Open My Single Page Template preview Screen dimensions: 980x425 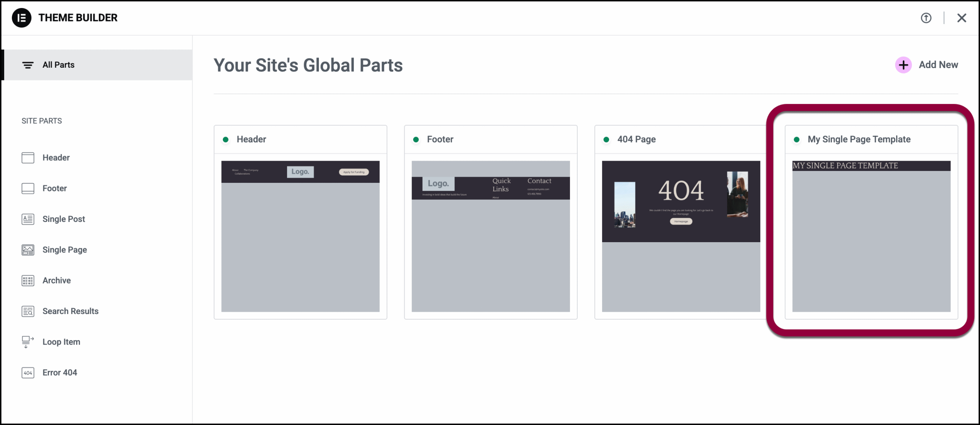point(871,236)
